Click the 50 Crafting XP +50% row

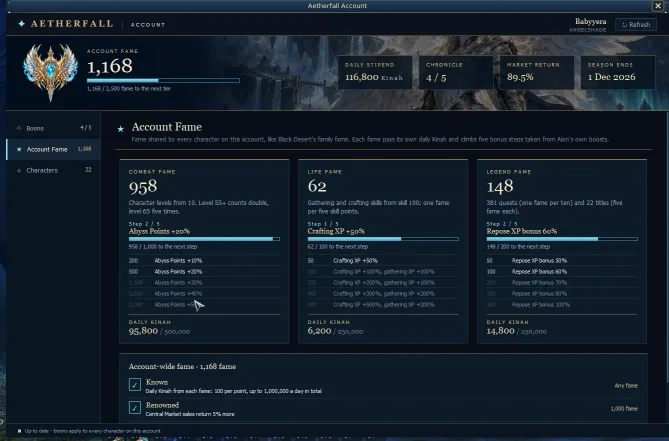(383, 261)
